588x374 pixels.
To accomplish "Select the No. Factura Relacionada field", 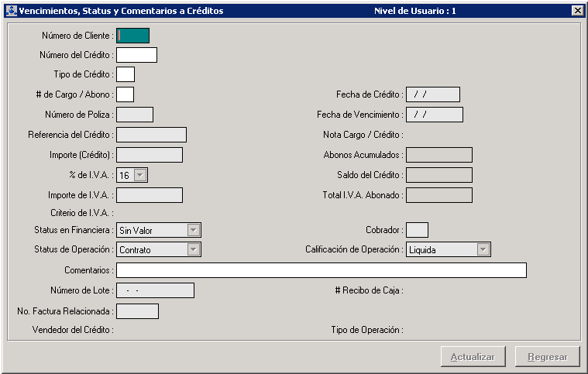I will tap(137, 311).
